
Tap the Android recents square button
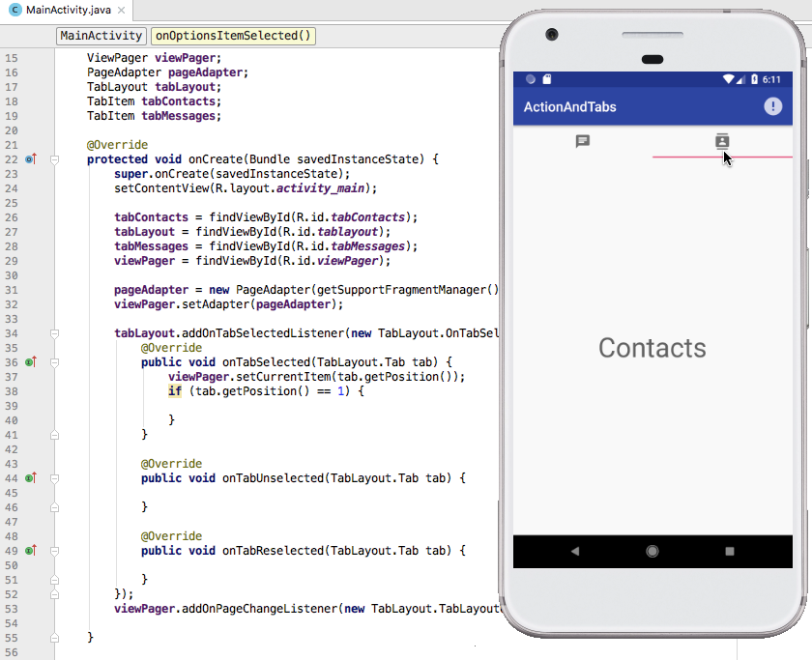coord(730,552)
